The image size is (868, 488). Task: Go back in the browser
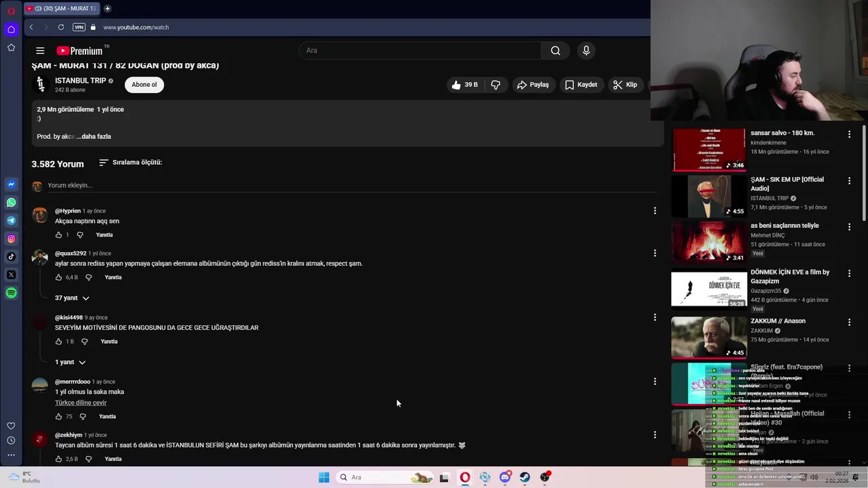(x=31, y=27)
